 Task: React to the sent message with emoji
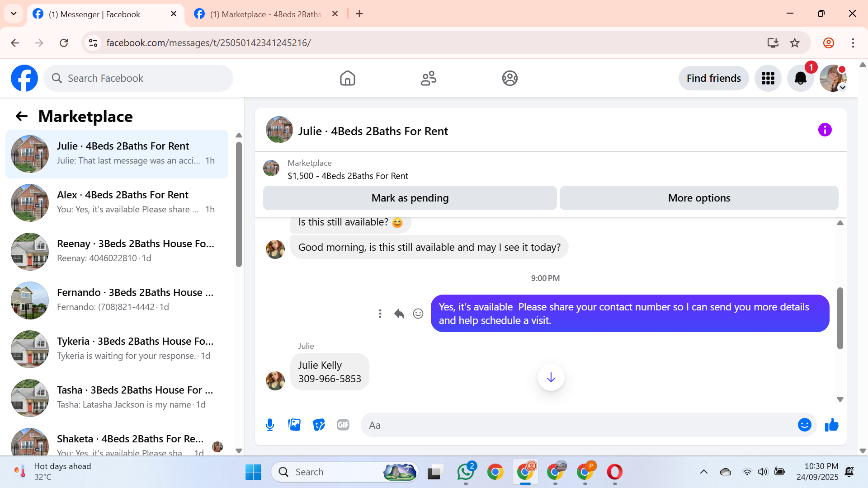[x=418, y=314]
